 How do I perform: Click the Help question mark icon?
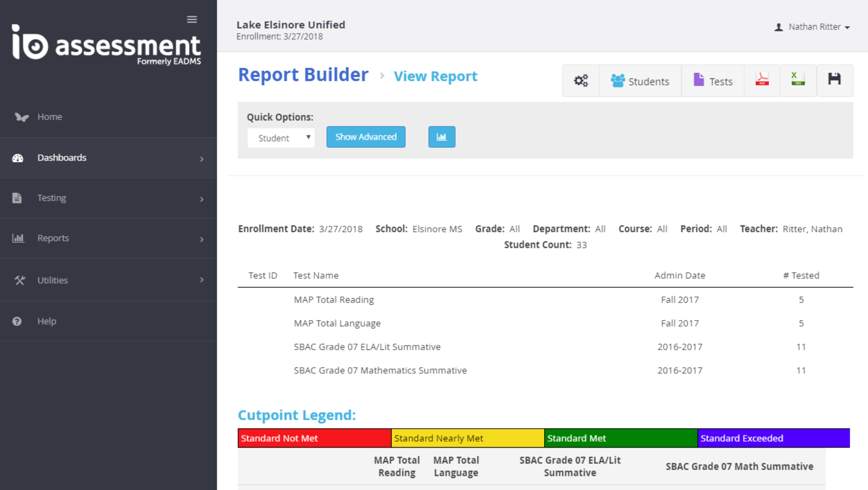click(x=17, y=321)
